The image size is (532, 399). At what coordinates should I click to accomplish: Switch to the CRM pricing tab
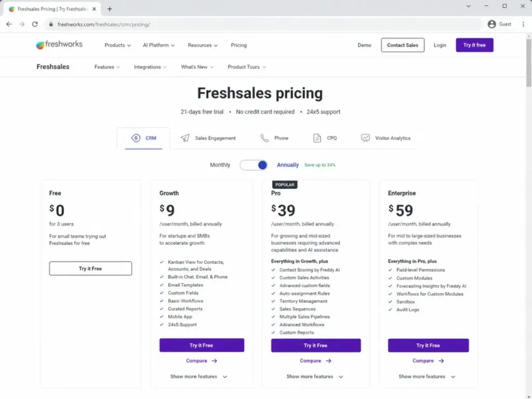pyautogui.click(x=143, y=138)
